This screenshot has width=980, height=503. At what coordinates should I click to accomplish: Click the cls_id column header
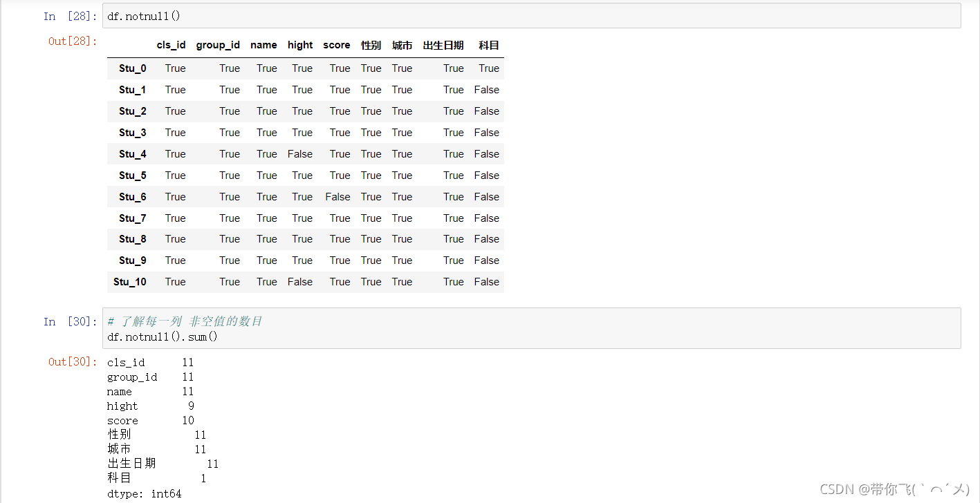pos(172,45)
